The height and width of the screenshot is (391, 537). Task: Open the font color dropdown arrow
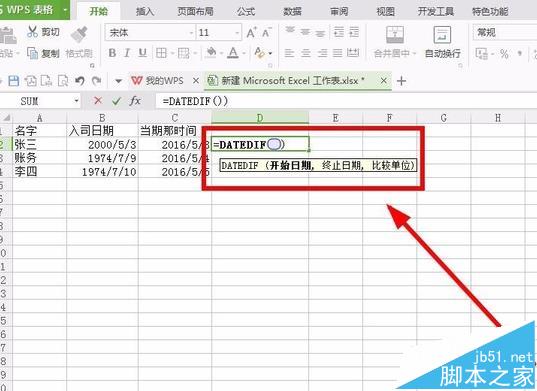(244, 53)
